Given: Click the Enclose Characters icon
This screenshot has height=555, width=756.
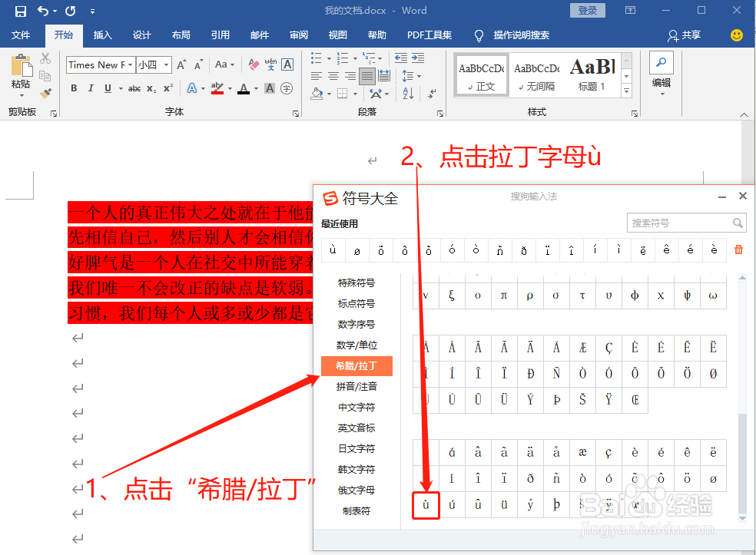Looking at the screenshot, I should coord(285,88).
